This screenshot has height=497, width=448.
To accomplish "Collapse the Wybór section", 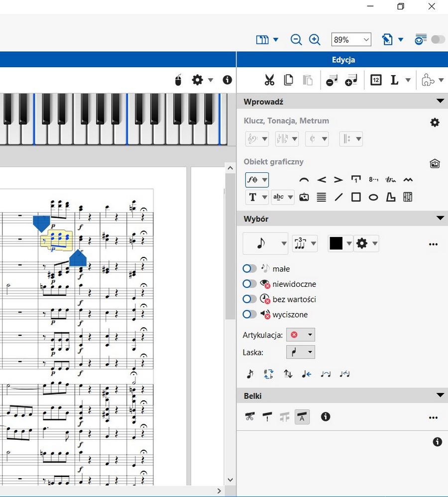I will pyautogui.click(x=440, y=218).
